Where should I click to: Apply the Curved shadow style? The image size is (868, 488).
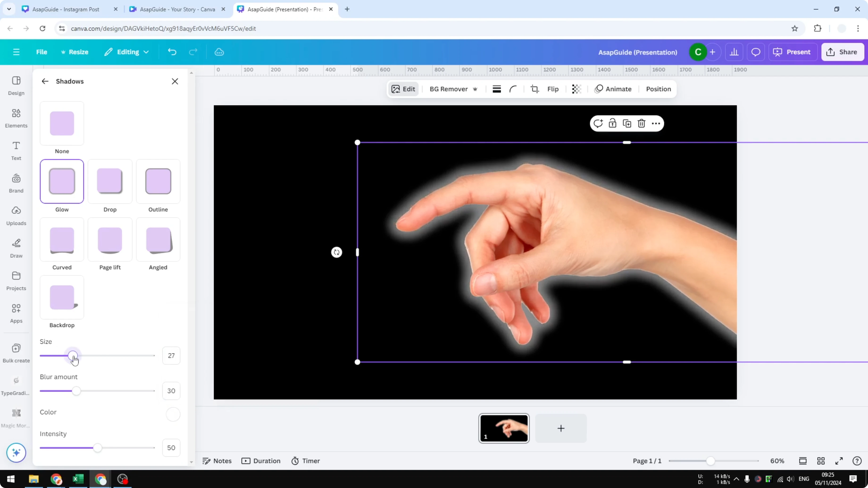tap(62, 240)
